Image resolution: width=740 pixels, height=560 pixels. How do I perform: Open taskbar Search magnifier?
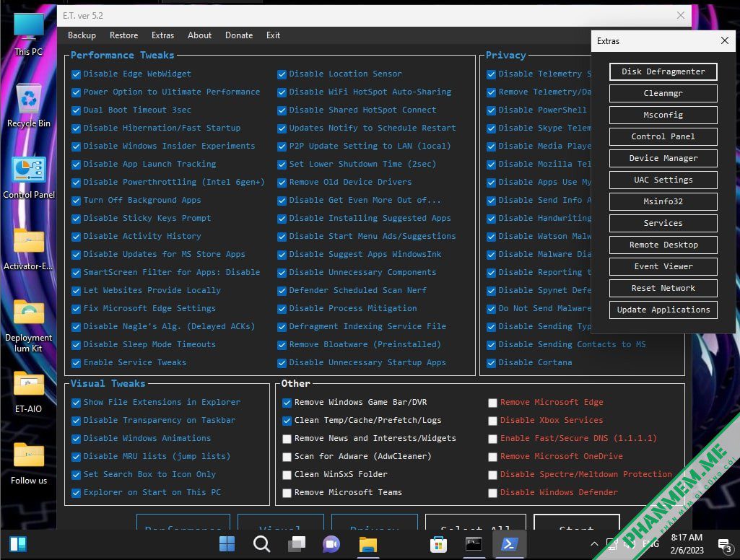point(261,544)
